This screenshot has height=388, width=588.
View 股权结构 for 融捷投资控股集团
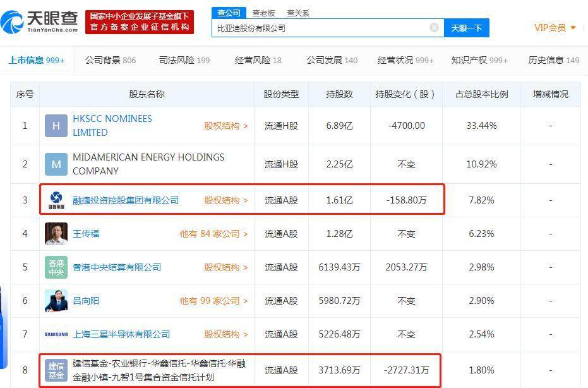[225, 200]
